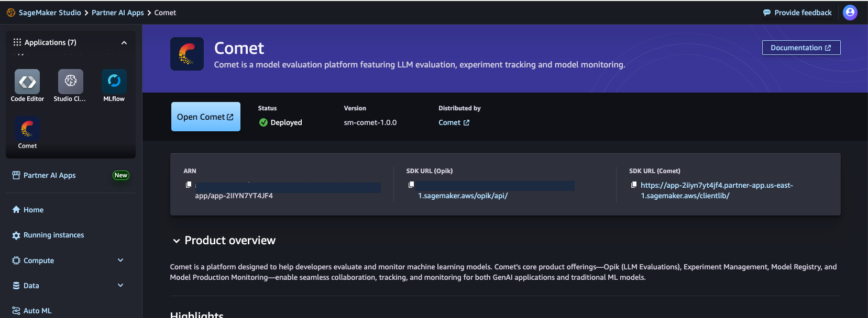Collapse the Product overview section
Screen dimensions: 868x318
[177, 241]
